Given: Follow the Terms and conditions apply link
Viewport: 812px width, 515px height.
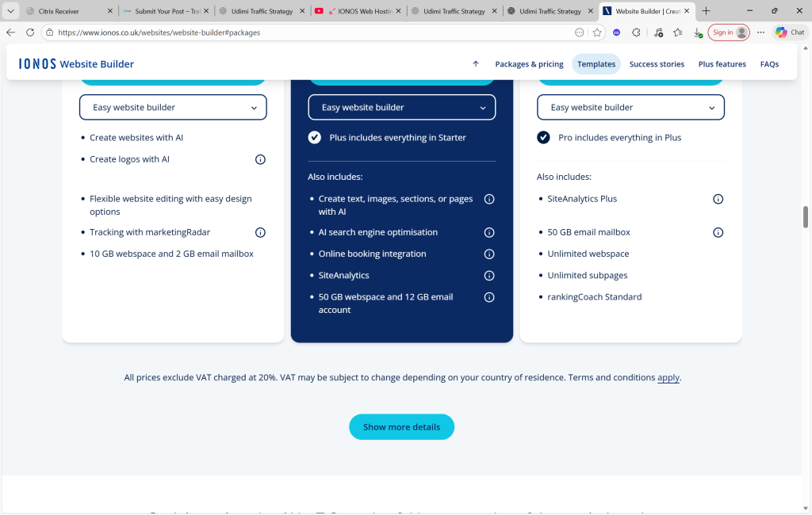Looking at the screenshot, I should 668,378.
